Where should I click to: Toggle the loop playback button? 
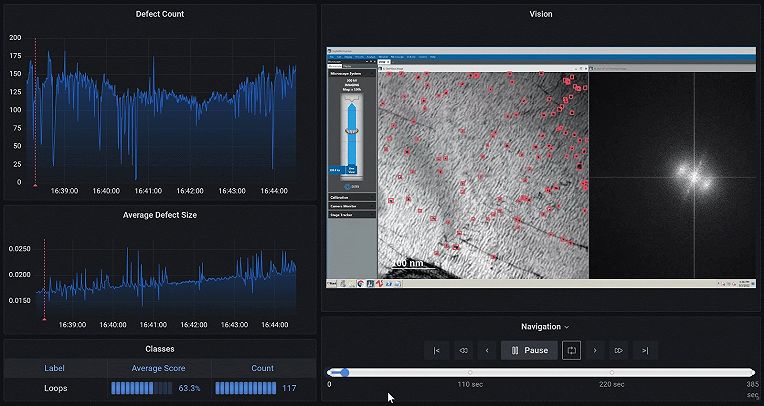click(x=571, y=350)
